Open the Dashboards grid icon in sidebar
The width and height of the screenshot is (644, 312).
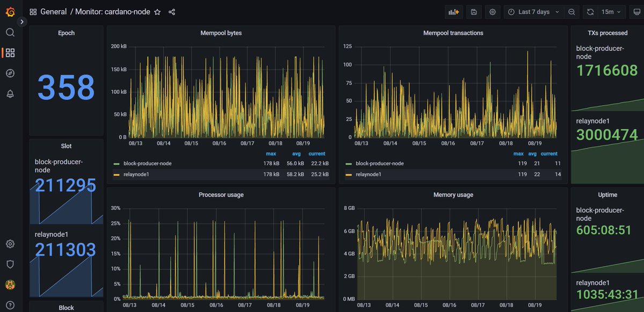[10, 53]
